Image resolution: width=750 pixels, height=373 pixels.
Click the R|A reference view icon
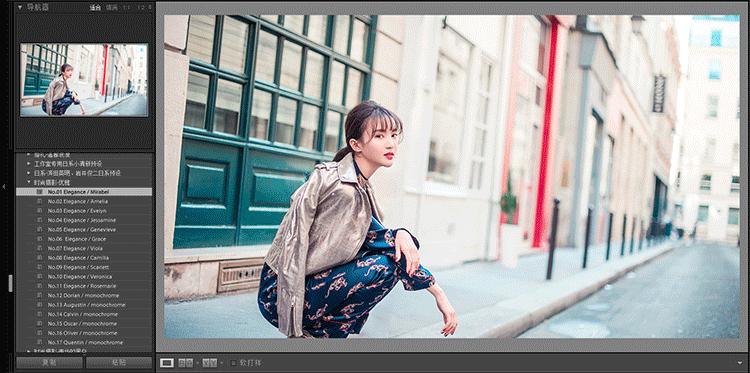(x=185, y=363)
